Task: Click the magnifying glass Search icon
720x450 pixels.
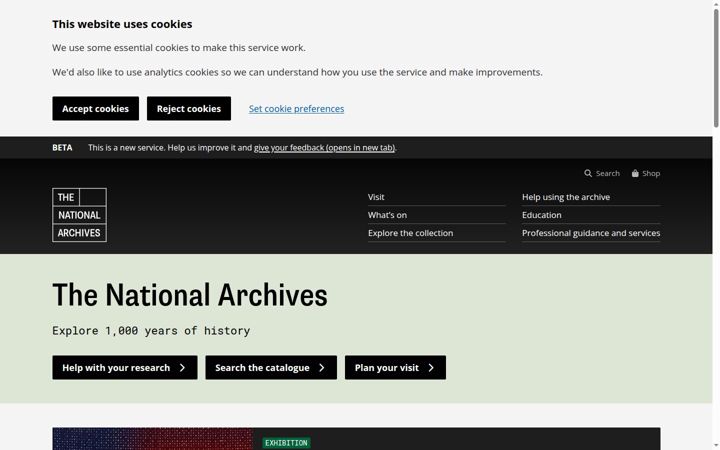Action: tap(588, 174)
